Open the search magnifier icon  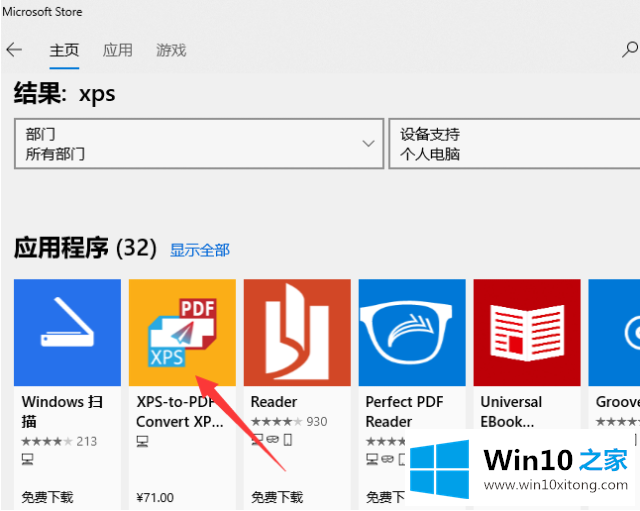630,49
